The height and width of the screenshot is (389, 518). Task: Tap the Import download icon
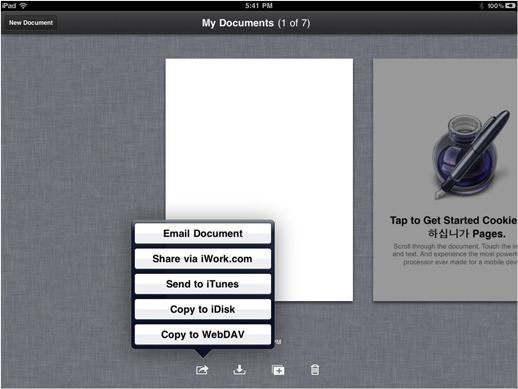[239, 370]
